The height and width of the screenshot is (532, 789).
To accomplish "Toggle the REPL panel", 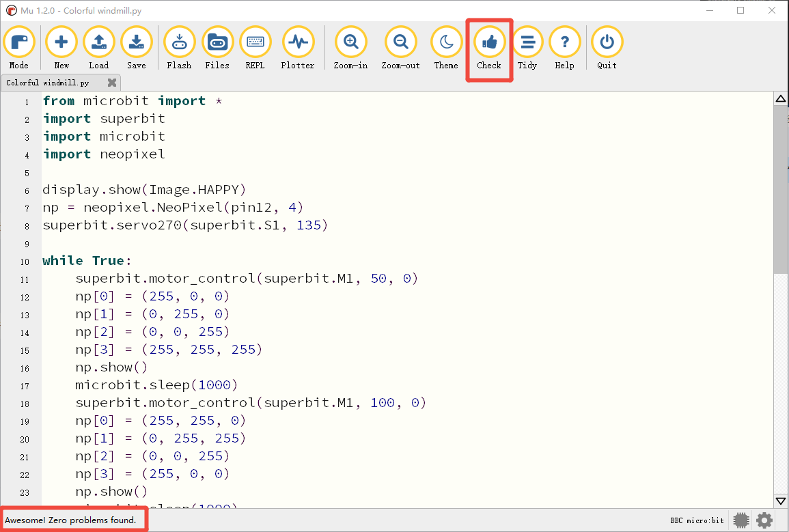I will point(255,48).
